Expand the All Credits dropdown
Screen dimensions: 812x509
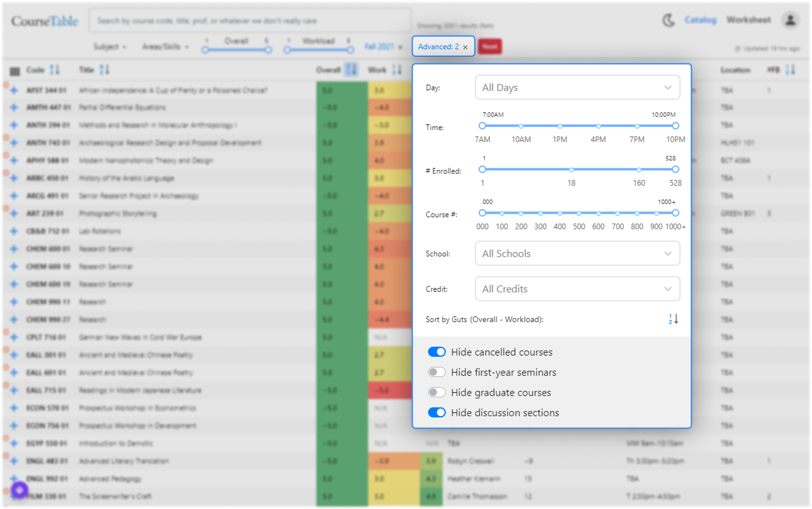click(577, 289)
